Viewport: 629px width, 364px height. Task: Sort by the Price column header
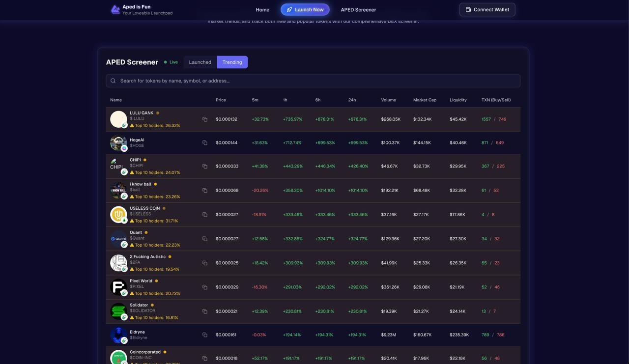pyautogui.click(x=221, y=100)
